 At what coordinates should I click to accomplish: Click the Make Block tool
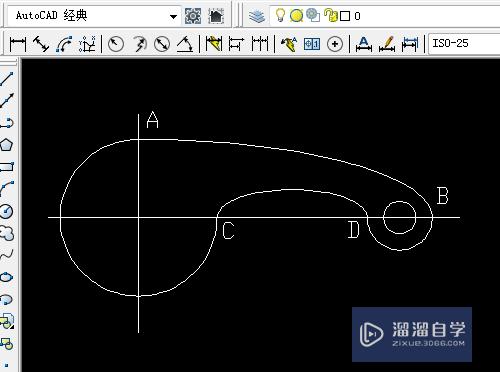pyautogui.click(x=7, y=343)
